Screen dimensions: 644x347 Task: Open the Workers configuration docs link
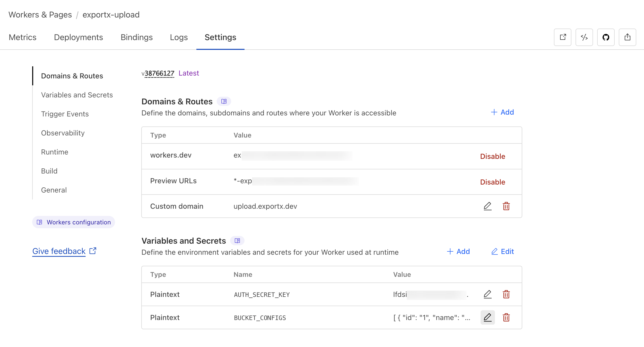pos(74,222)
